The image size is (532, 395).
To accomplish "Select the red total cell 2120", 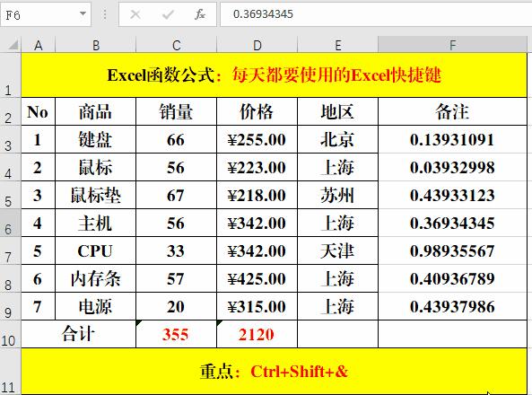I will [257, 334].
